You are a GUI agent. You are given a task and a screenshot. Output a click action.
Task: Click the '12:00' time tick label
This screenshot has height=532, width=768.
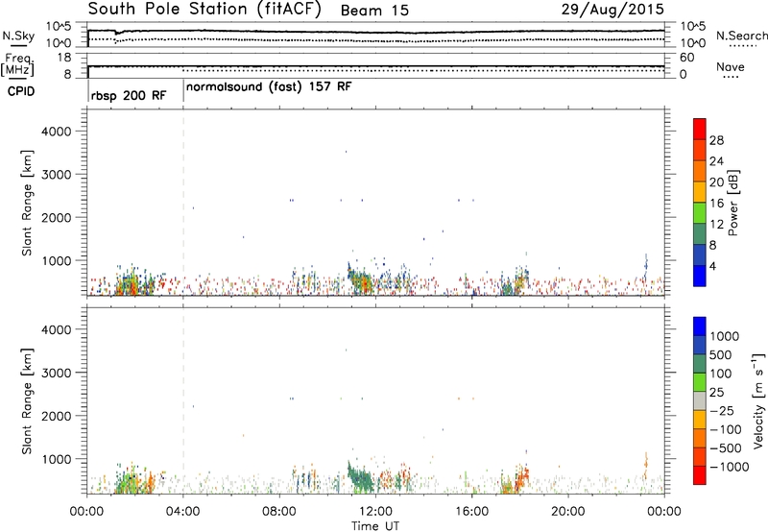(375, 512)
